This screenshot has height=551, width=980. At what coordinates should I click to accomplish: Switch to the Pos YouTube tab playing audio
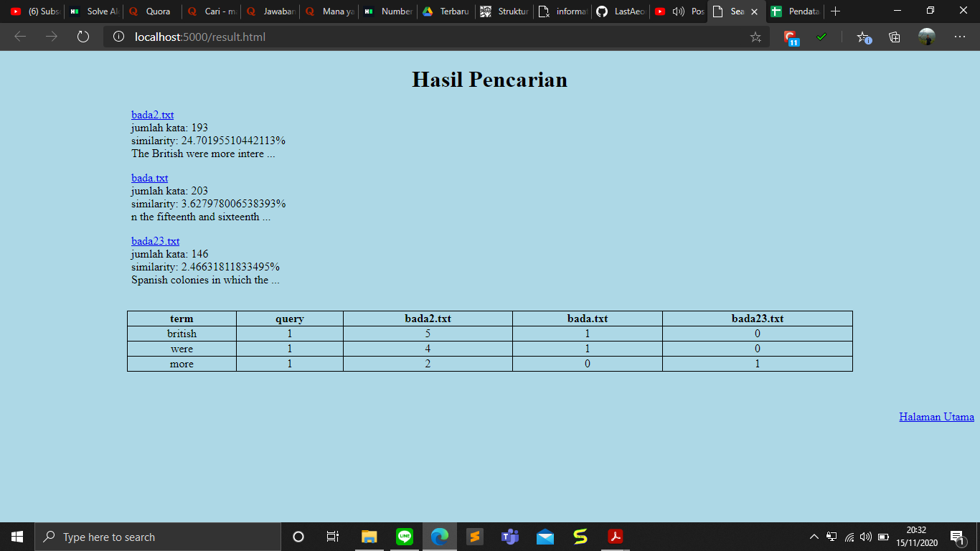[x=679, y=11]
